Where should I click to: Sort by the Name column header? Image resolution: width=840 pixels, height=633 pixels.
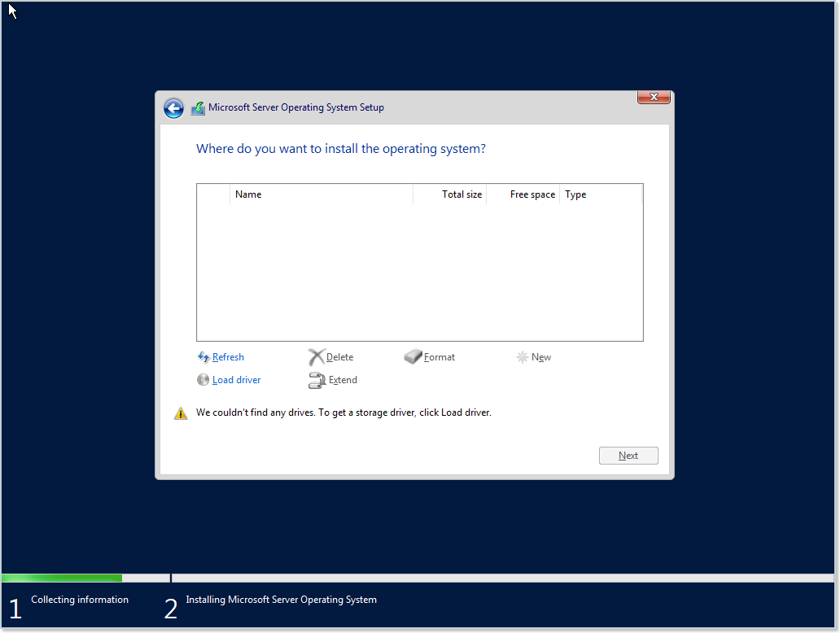click(x=248, y=194)
